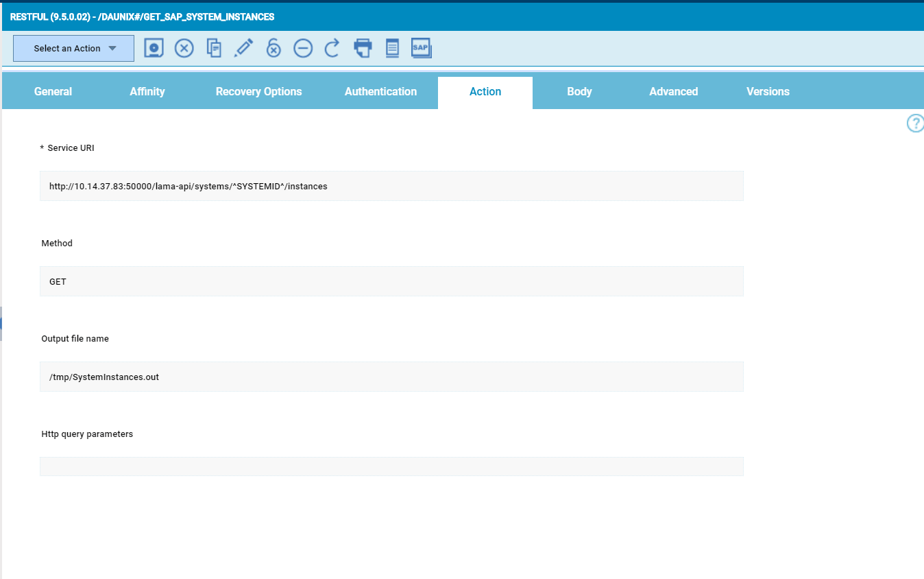Switch to the General tab
The width and height of the screenshot is (924, 579).
tap(53, 92)
